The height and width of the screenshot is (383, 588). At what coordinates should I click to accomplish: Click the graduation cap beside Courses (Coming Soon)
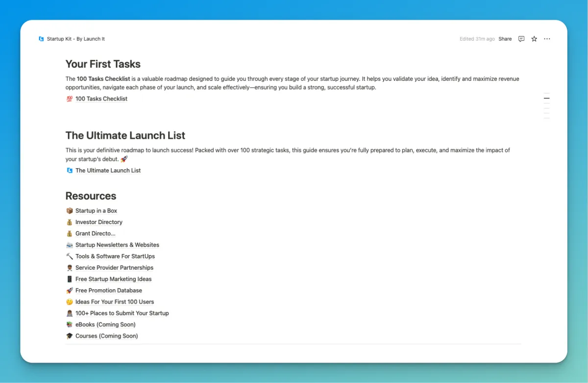(69, 336)
